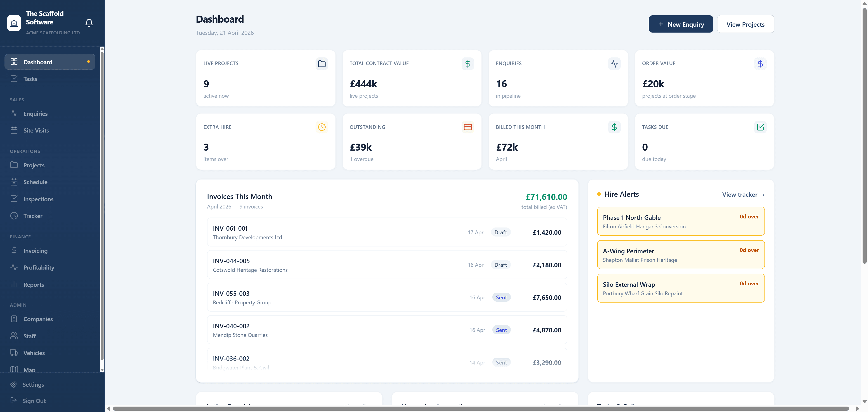Click the Dashboard grid icon in sidebar

point(14,62)
